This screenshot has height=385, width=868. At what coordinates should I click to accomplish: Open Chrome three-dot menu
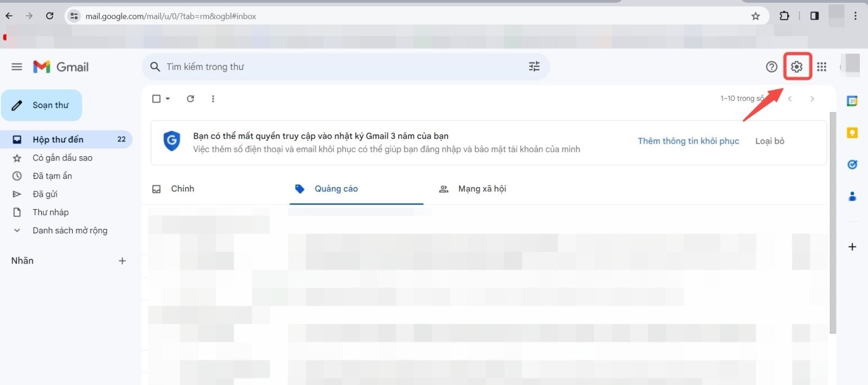click(x=856, y=16)
